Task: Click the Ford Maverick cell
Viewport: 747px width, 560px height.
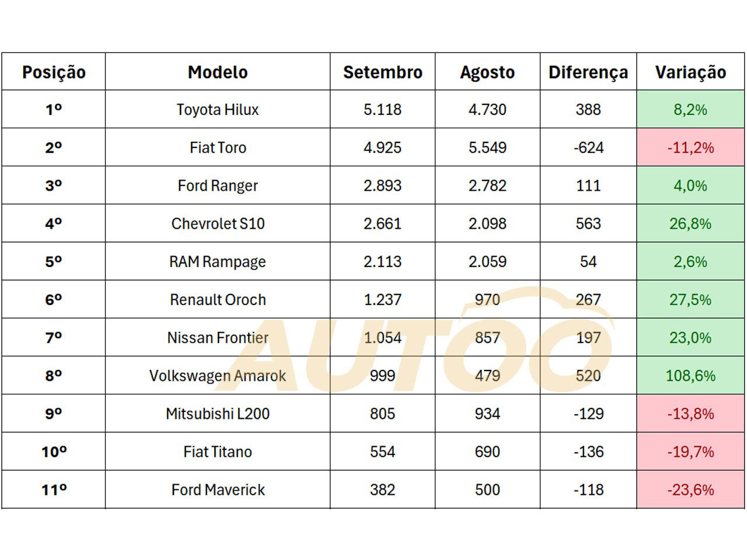Action: pos(218,489)
